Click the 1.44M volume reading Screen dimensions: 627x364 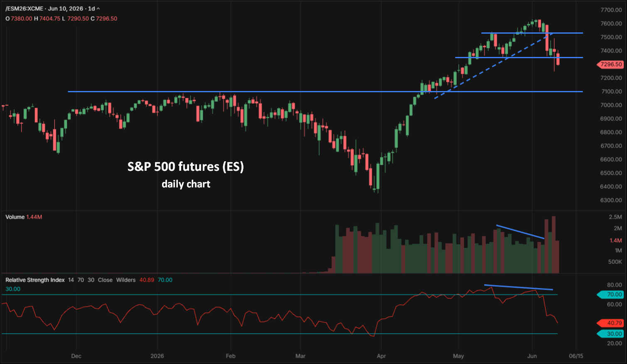pos(34,217)
